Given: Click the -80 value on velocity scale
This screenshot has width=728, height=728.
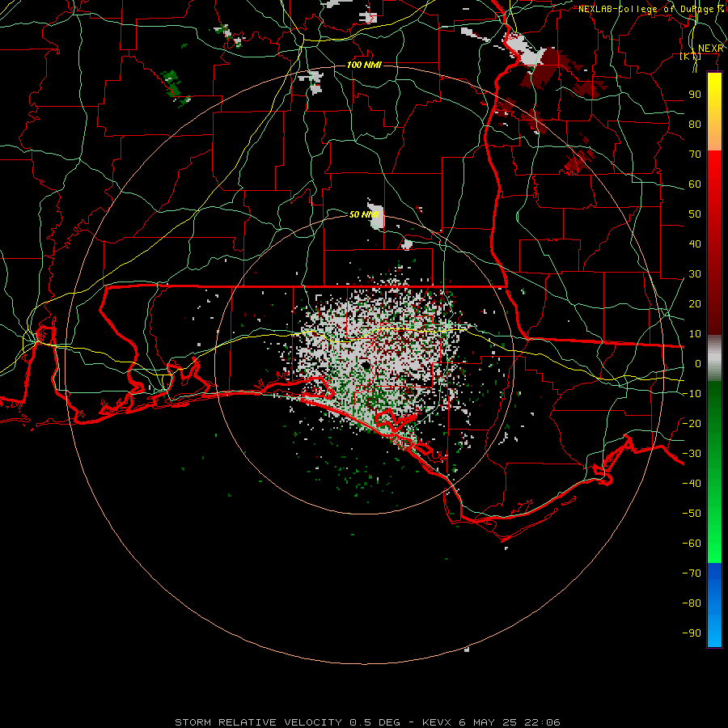Looking at the screenshot, I should point(692,603).
